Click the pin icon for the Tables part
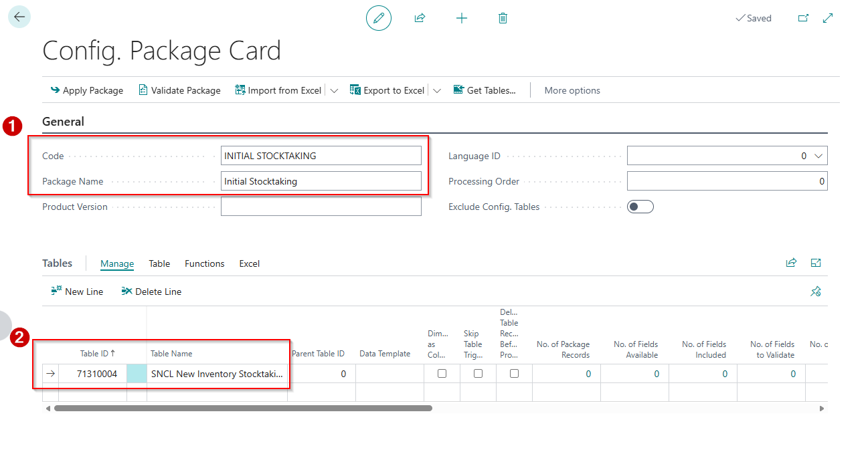Screen dimensions: 868x452 pyautogui.click(x=816, y=292)
